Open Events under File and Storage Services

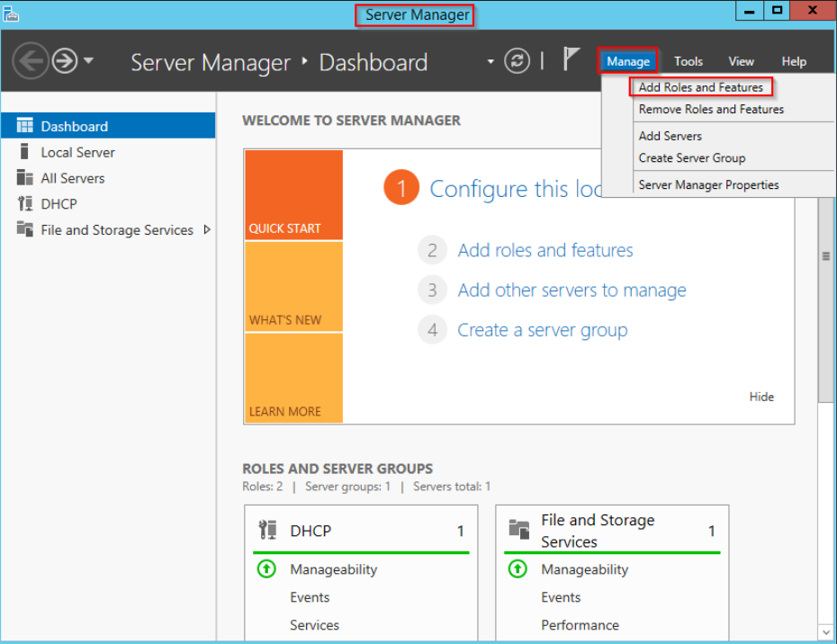pos(561,597)
